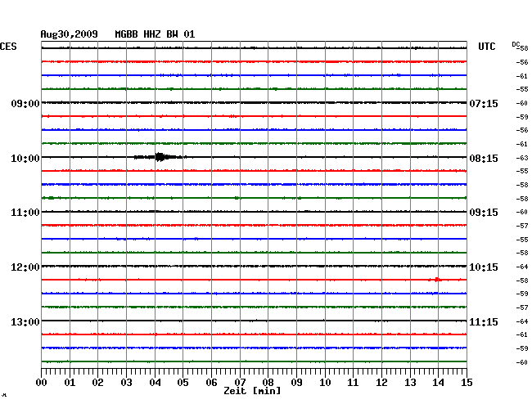Select the 11:00 local time label
The width and height of the screenshot is (532, 404).
pos(25,213)
